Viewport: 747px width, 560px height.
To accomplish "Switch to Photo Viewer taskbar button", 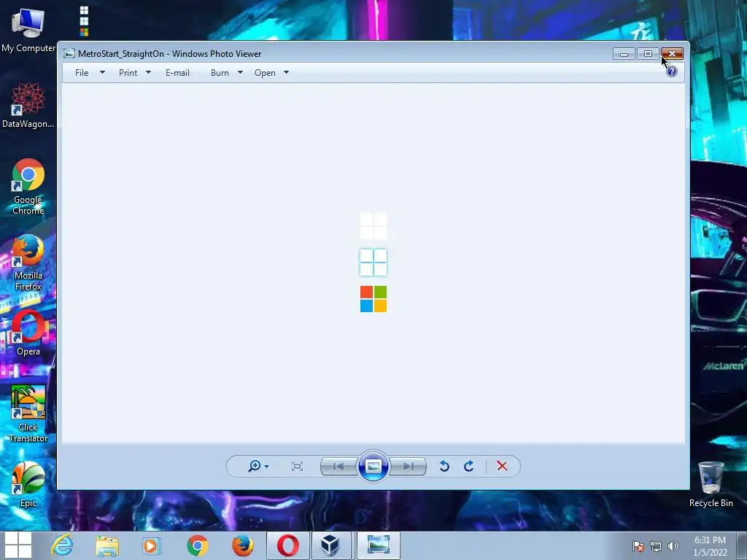I will click(379, 545).
